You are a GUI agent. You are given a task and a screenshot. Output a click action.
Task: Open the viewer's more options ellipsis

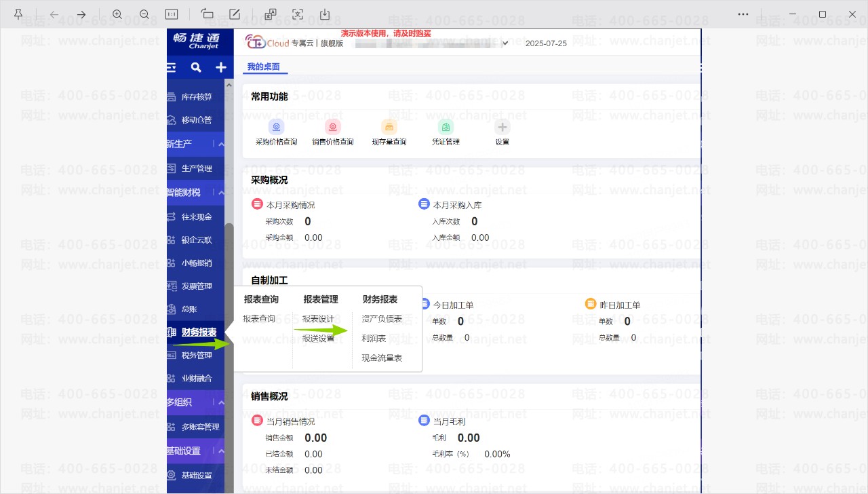click(x=743, y=14)
